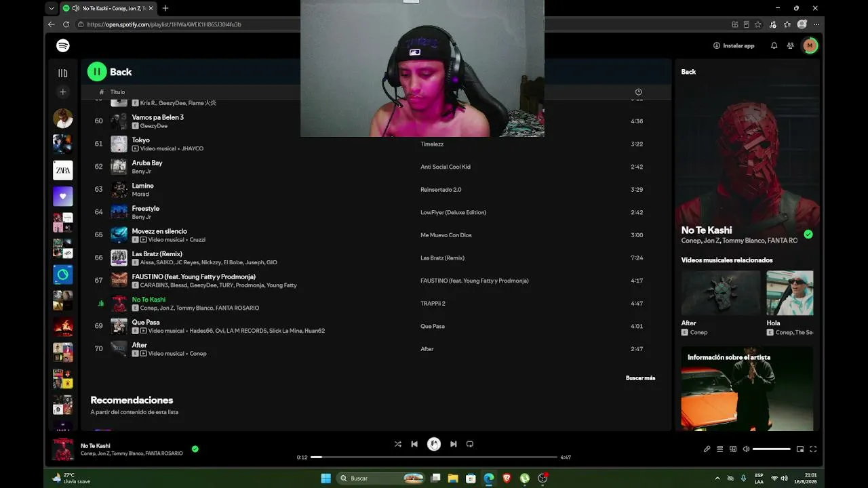Reload the Spotify page

[x=66, y=24]
